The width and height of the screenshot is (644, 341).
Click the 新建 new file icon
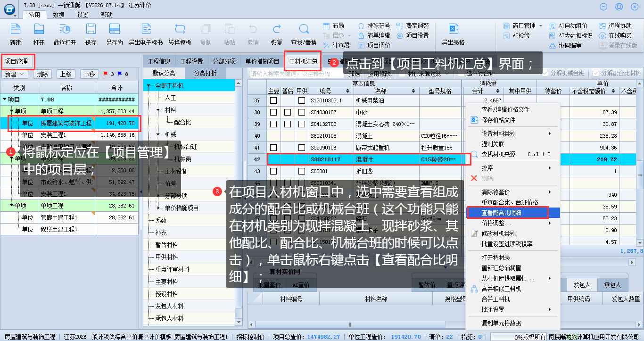pos(16,29)
